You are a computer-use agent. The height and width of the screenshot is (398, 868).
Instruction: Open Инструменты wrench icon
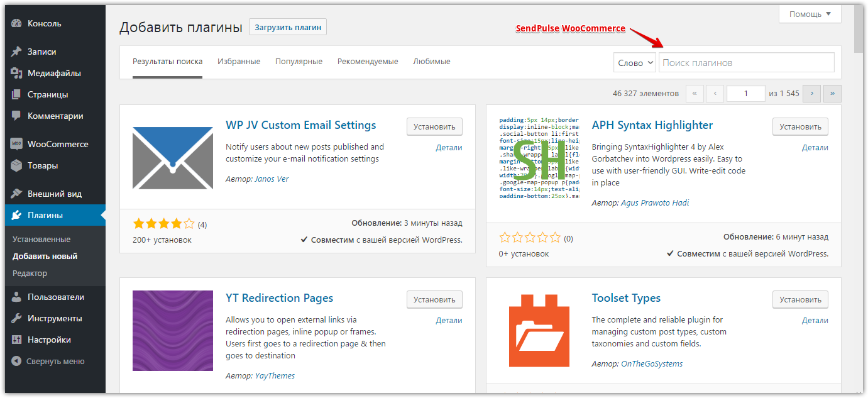pos(17,318)
